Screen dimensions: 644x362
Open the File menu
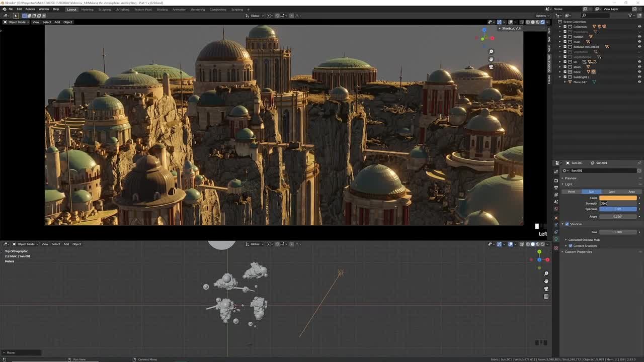[11, 9]
